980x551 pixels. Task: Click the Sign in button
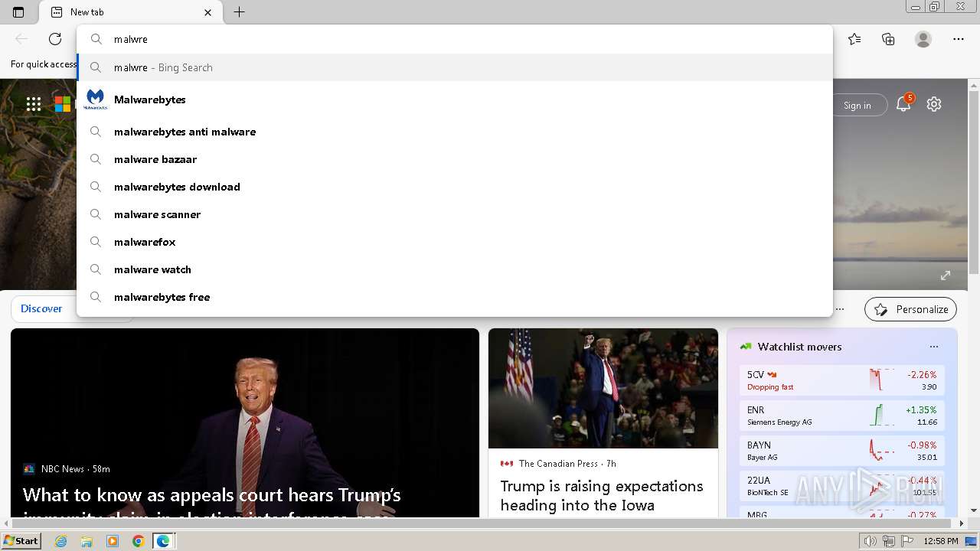point(857,106)
